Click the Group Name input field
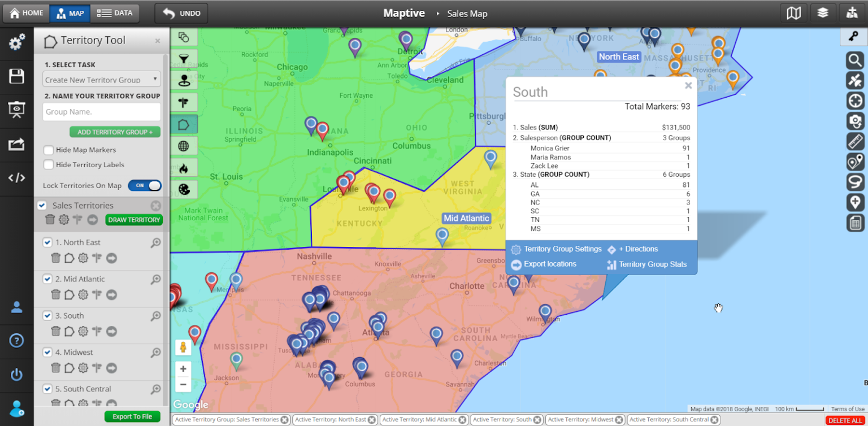 point(102,112)
